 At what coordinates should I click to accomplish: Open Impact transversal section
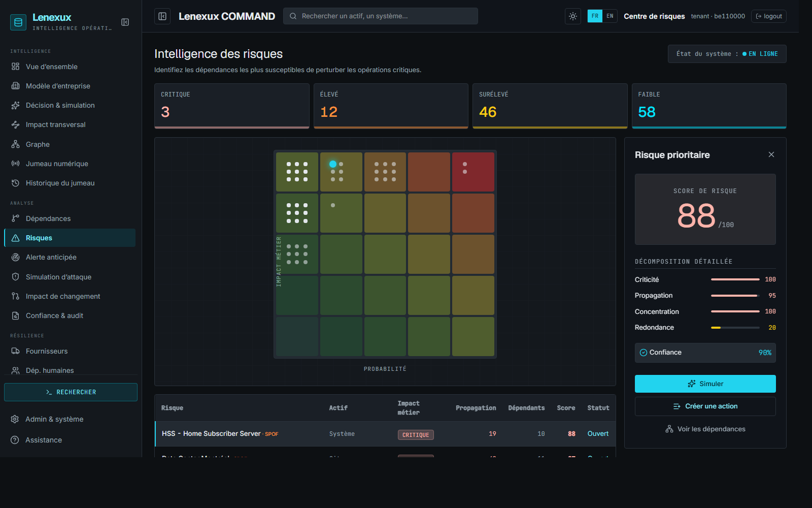coord(70,124)
